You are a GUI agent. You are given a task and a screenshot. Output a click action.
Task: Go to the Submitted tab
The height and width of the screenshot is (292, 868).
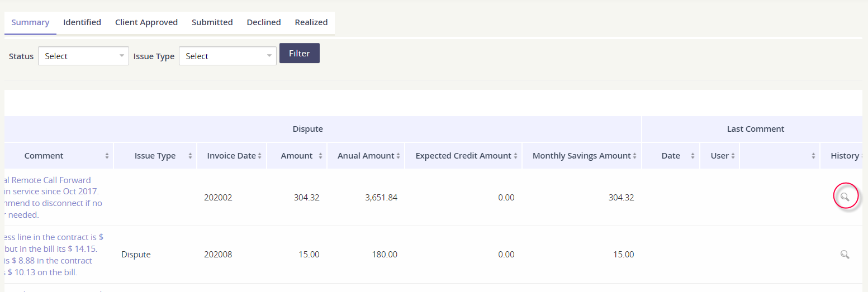point(212,22)
